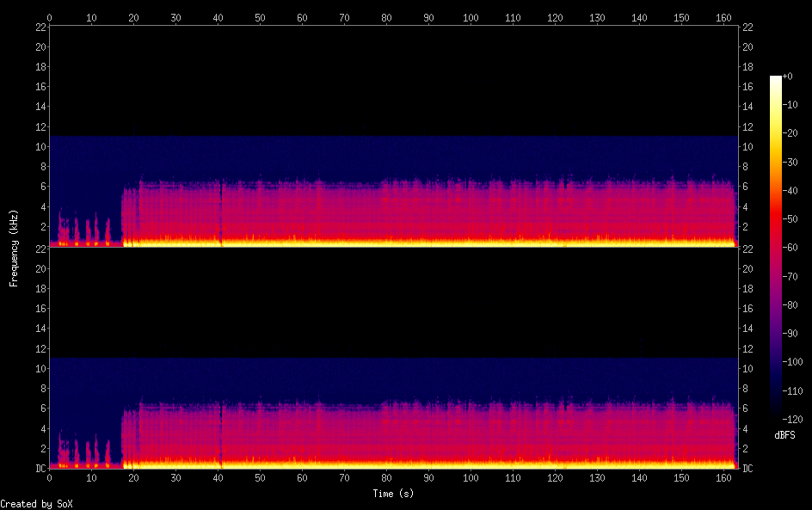Select the 120 tick on the bottom time axis

pos(555,477)
